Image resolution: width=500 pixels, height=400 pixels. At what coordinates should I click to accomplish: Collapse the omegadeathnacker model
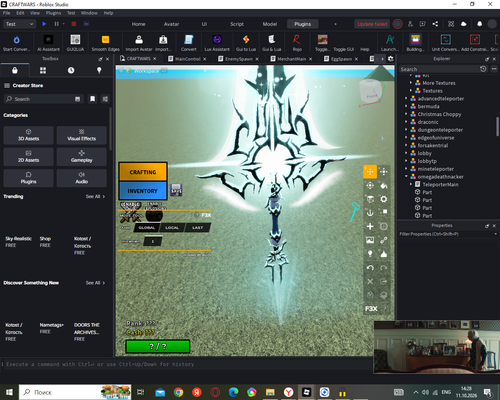[x=406, y=177]
